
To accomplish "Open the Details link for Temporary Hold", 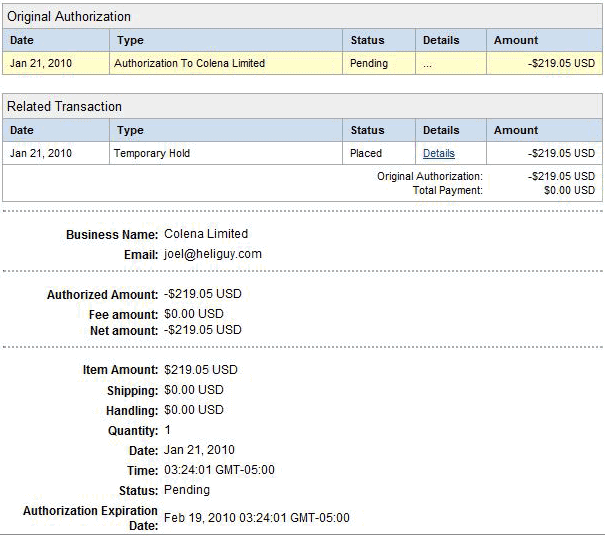I will (x=438, y=154).
